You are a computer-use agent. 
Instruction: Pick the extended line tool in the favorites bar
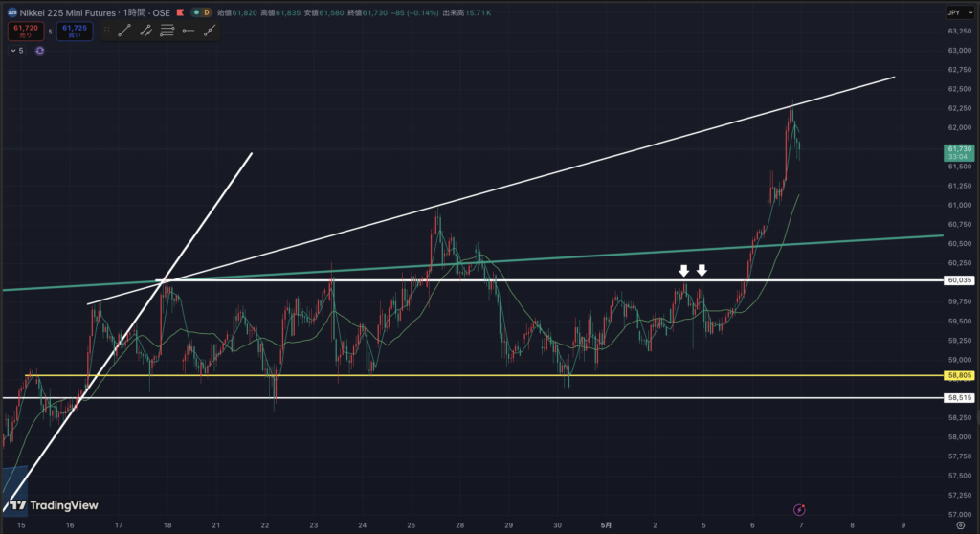[210, 30]
